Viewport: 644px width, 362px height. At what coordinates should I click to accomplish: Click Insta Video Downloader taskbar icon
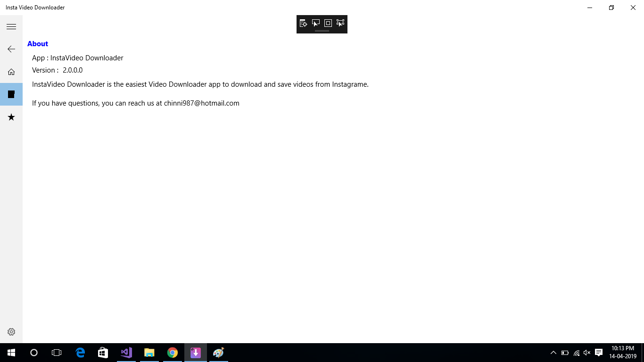[195, 353]
